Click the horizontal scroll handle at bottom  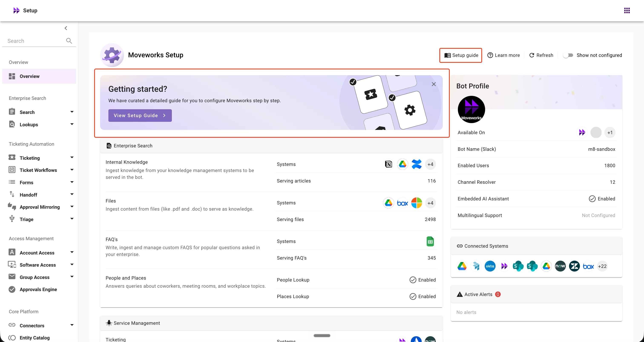click(322, 335)
